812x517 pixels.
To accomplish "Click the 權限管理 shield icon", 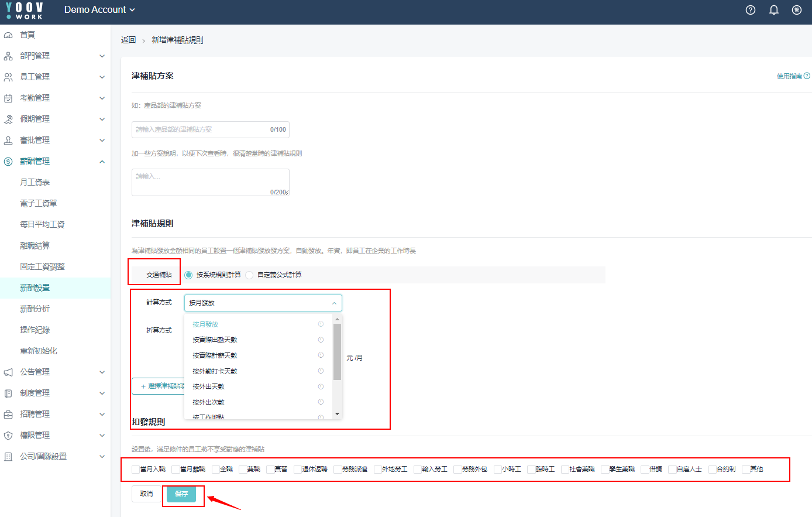I will click(8, 436).
